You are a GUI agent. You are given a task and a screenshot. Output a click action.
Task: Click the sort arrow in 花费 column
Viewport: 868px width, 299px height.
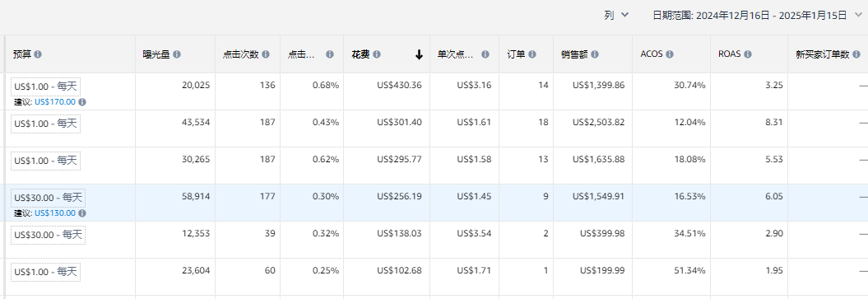419,54
